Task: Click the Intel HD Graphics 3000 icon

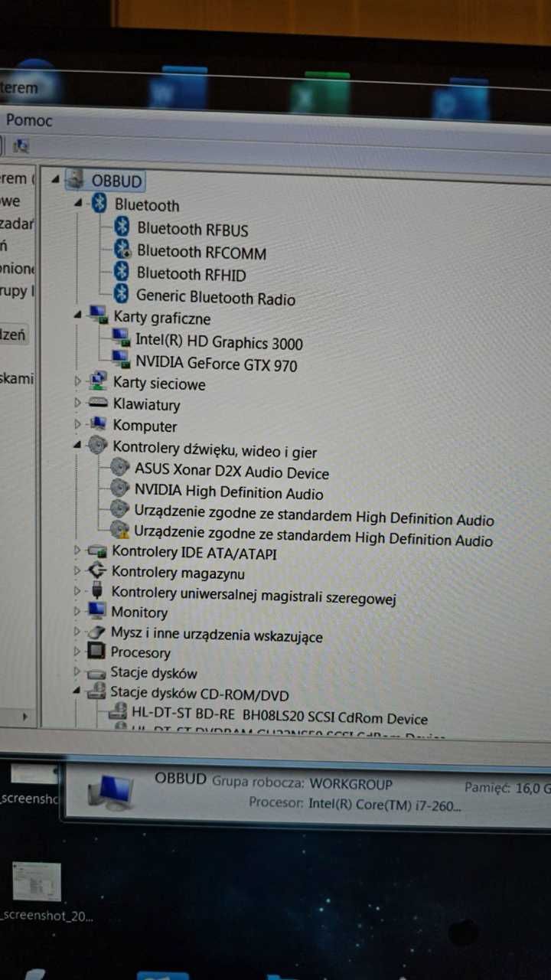Action: (x=121, y=338)
